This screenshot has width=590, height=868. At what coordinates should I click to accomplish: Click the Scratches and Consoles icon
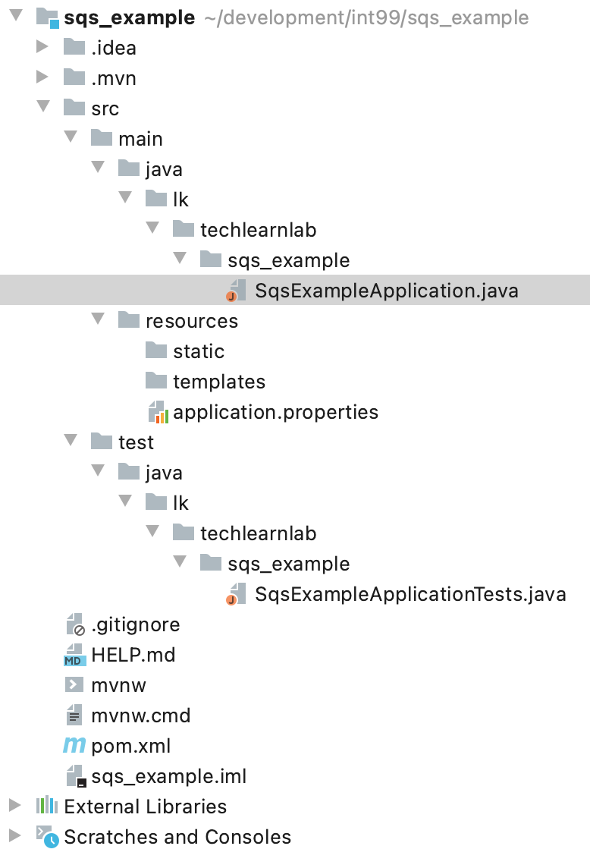point(47,837)
